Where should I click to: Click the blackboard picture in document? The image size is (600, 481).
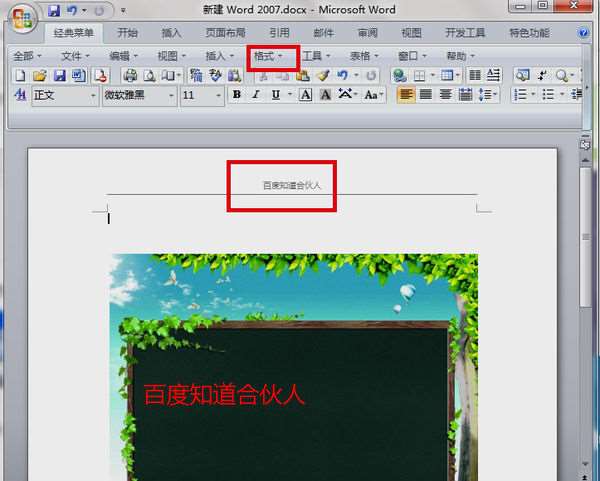click(293, 367)
